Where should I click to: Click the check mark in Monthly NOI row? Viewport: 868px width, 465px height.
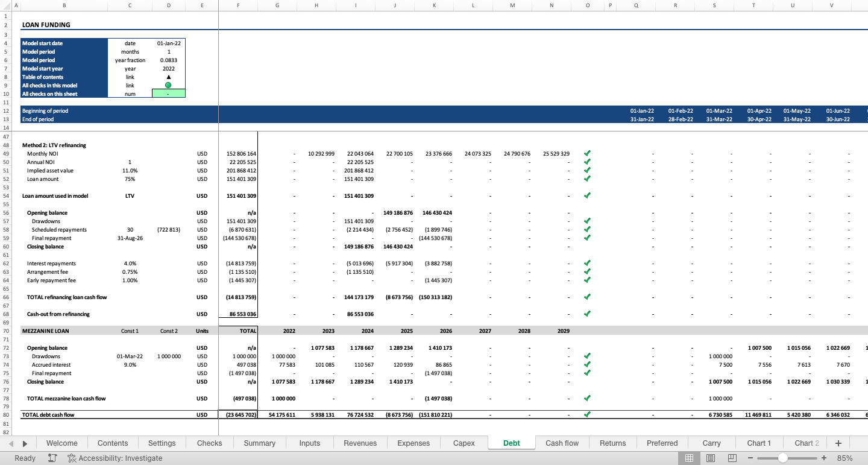tap(587, 153)
